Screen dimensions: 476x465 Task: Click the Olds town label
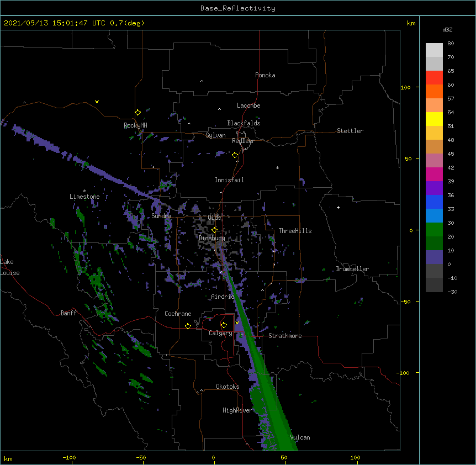[214, 218]
